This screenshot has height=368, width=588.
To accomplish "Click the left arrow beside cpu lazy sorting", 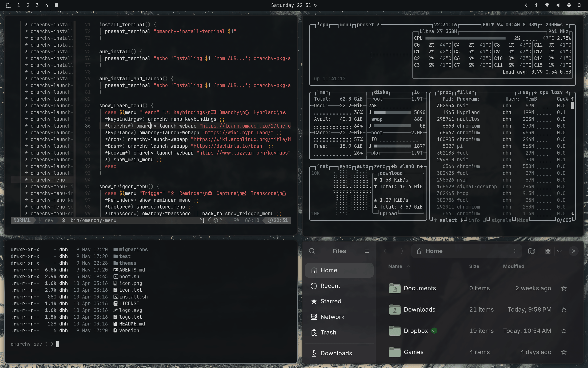I will pyautogui.click(x=535, y=92).
